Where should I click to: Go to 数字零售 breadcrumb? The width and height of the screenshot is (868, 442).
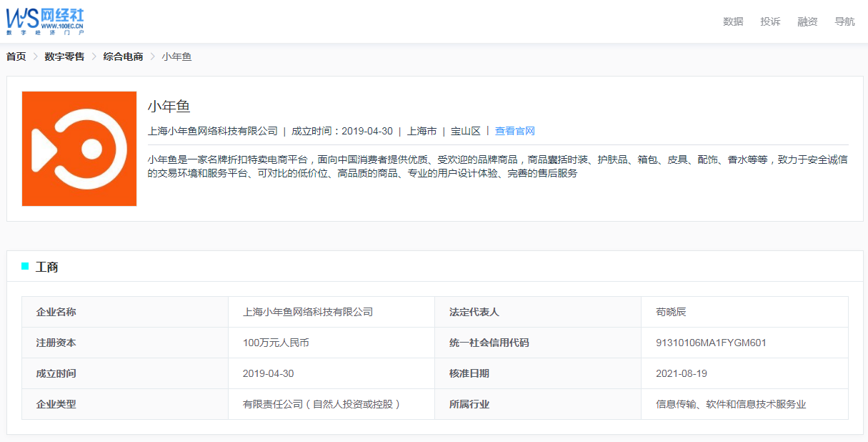(x=64, y=57)
